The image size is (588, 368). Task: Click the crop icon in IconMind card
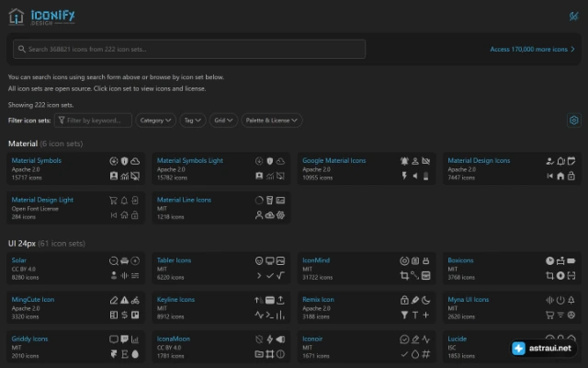(x=404, y=276)
